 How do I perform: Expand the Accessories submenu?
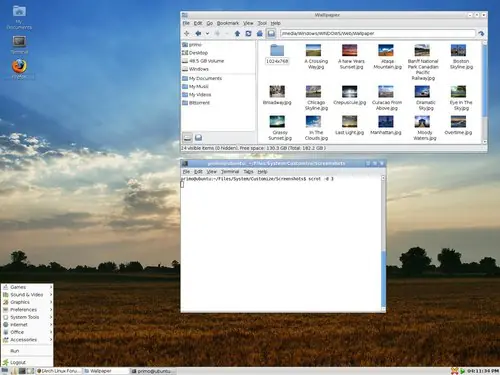coord(27,340)
